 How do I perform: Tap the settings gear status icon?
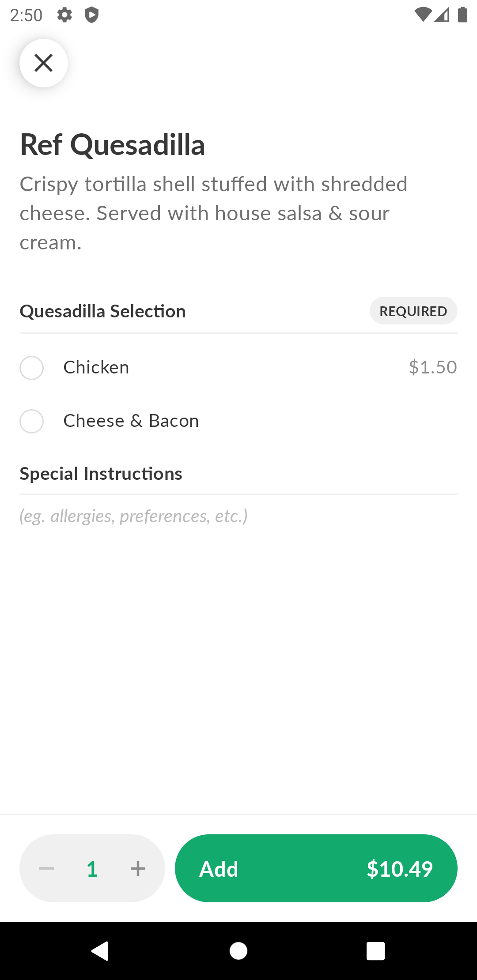(64, 15)
